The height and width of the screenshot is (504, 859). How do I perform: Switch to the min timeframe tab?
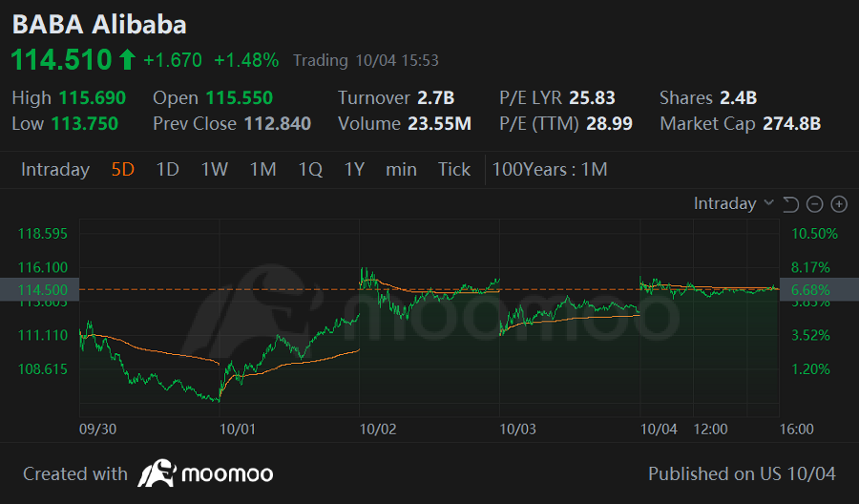pyautogui.click(x=401, y=170)
